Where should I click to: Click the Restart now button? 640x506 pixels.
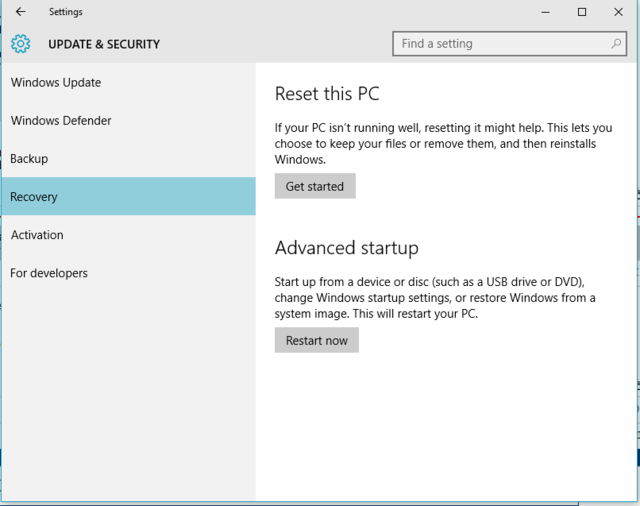(x=316, y=340)
